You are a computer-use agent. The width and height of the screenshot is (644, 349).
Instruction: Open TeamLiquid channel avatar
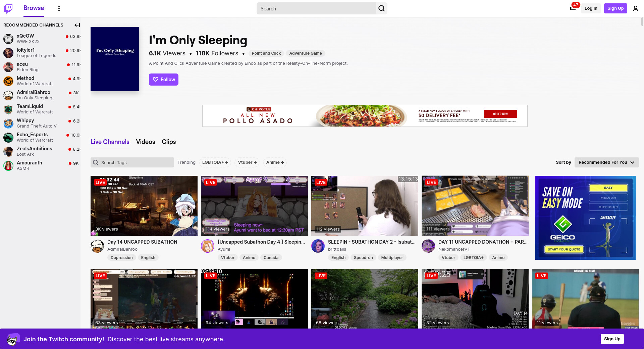[x=8, y=109]
